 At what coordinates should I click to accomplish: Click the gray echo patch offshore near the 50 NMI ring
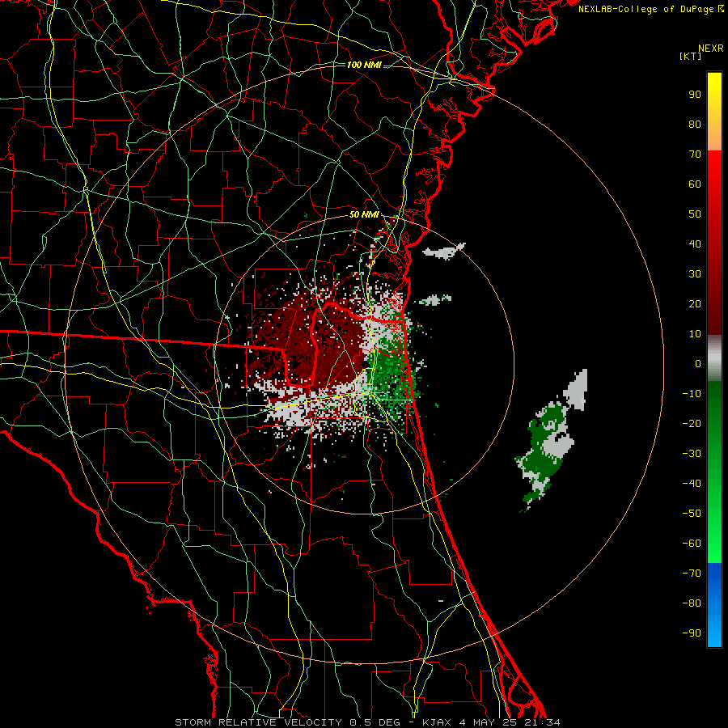[443, 252]
